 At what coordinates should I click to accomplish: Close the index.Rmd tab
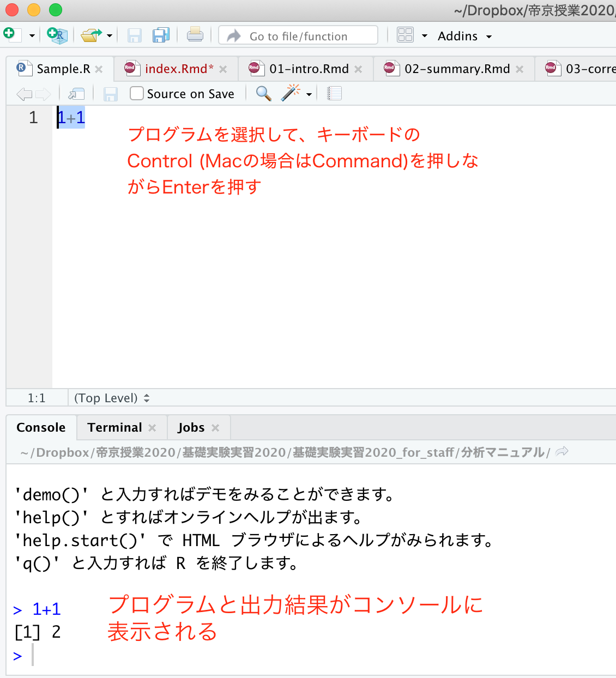click(223, 69)
